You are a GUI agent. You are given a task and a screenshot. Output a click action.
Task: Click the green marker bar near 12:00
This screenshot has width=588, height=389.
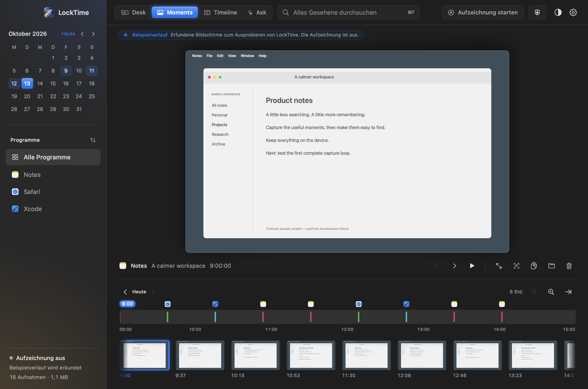[x=358, y=317]
